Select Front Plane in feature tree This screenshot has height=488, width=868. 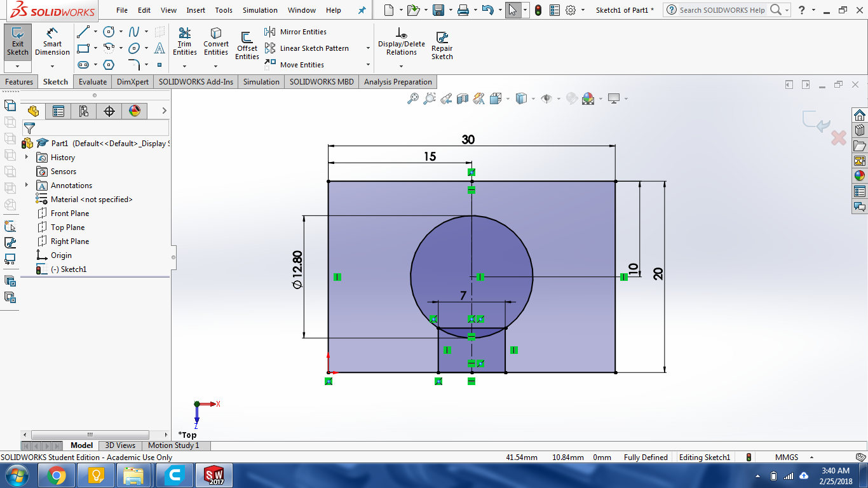coord(70,213)
